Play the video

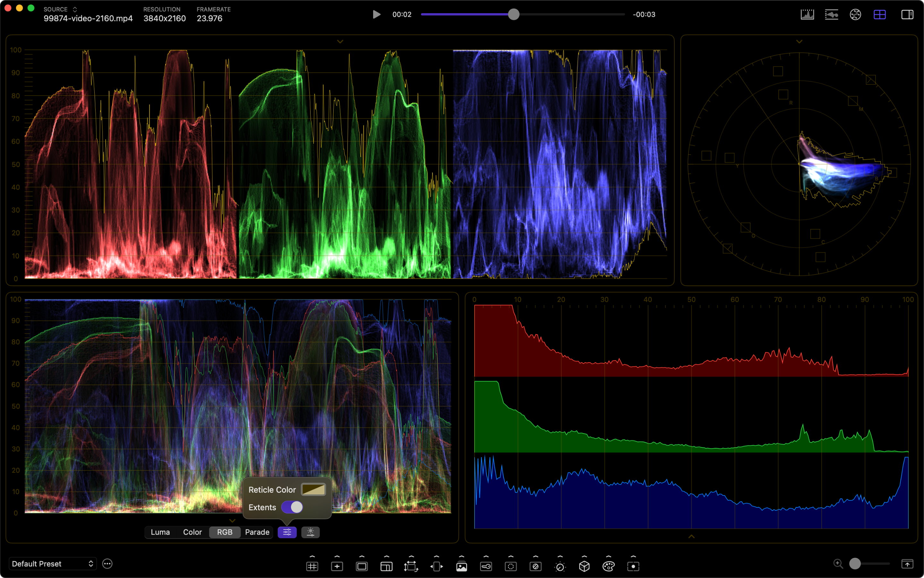coord(376,14)
